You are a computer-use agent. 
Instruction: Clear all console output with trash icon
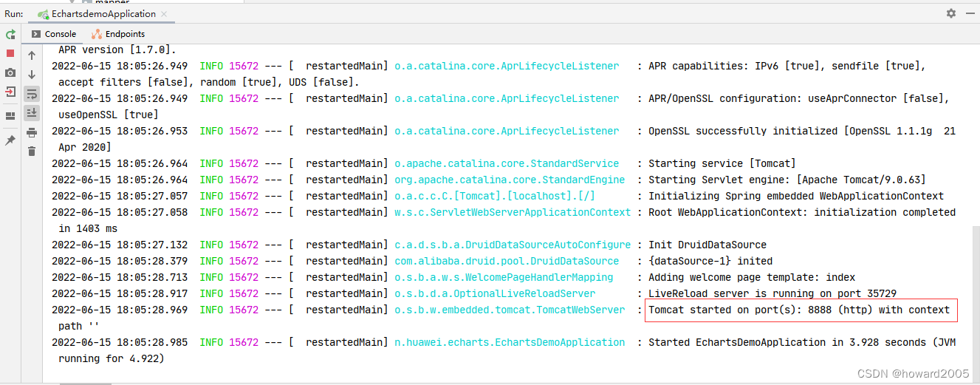pos(32,151)
